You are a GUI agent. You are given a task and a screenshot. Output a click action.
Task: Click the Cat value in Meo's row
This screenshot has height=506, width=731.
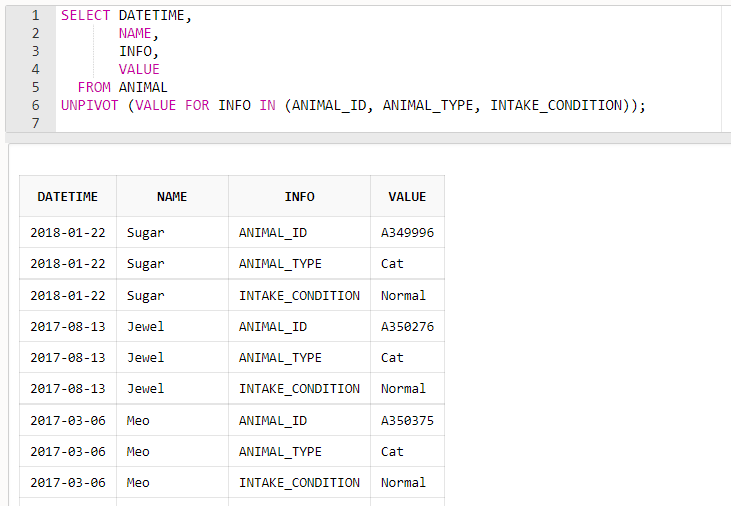click(x=392, y=451)
